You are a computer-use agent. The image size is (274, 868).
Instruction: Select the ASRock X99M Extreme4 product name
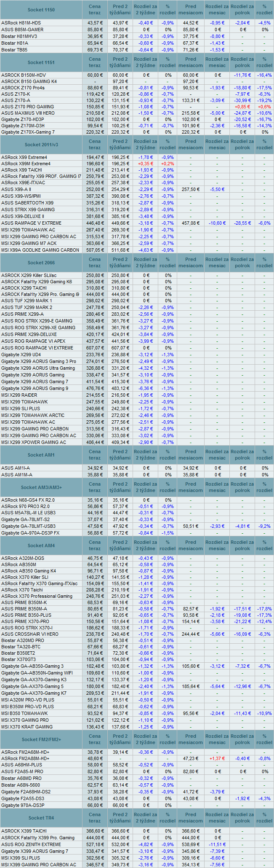click(x=26, y=164)
